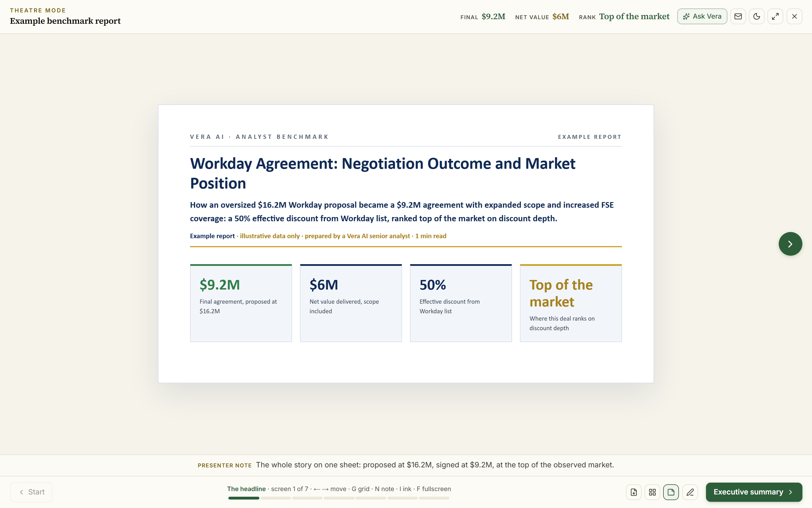Click the 'PRESENTER NOTE' label

pos(224,465)
